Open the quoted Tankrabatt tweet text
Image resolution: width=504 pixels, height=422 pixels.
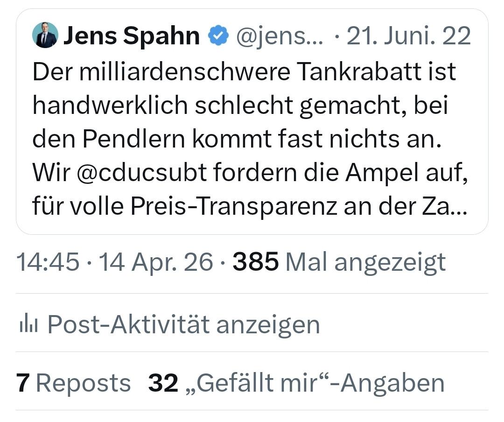(x=250, y=139)
